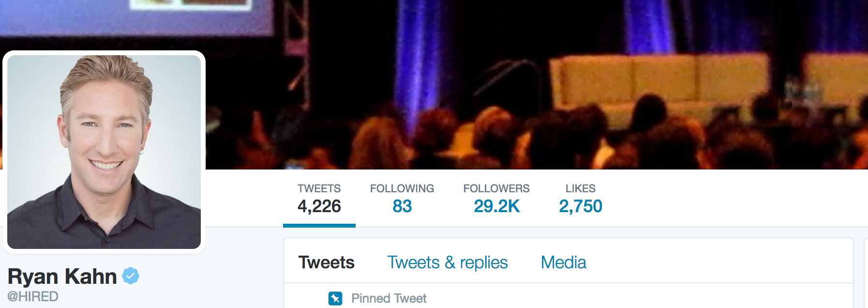Open the Media tab
Screen dimensions: 868x308
pos(564,262)
